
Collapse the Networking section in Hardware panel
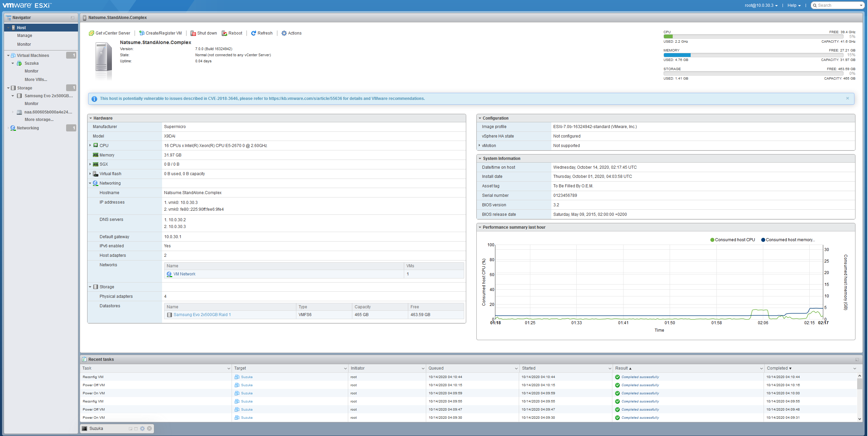pyautogui.click(x=90, y=183)
